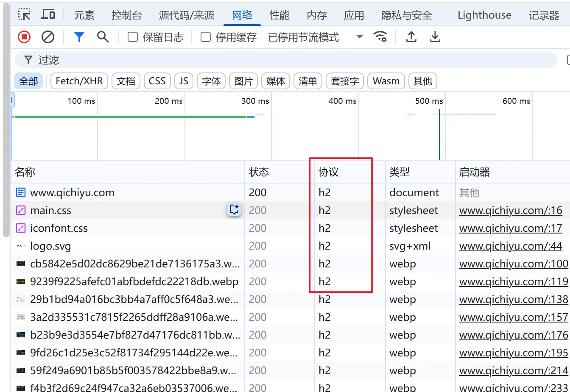Clear the network log
Screen dimensions: 570x392
pyautogui.click(x=48, y=37)
